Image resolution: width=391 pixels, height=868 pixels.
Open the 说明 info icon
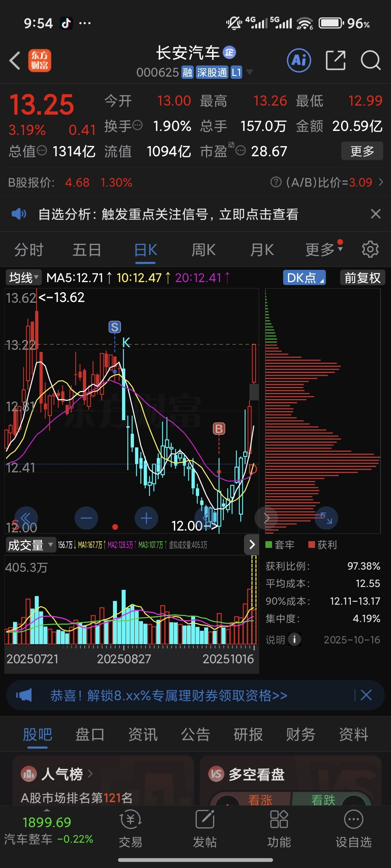click(294, 640)
